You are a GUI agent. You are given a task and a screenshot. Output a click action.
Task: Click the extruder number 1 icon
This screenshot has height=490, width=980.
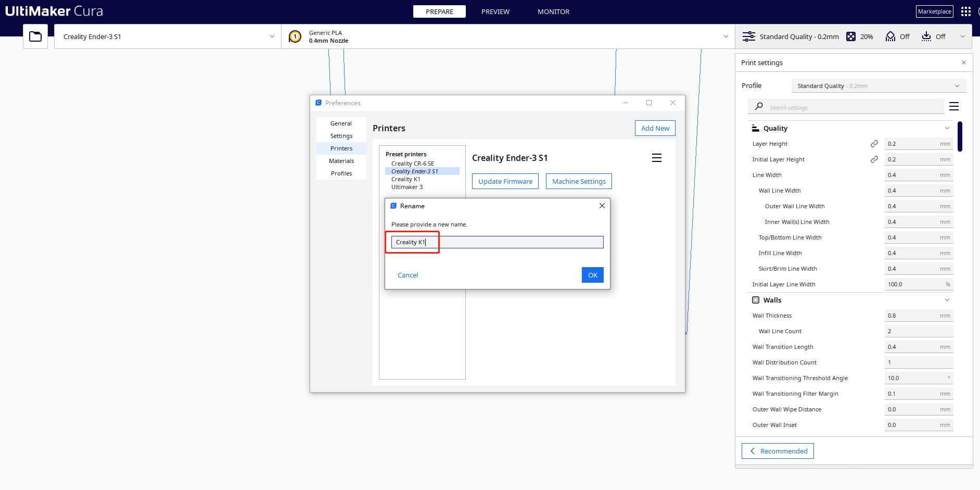(x=295, y=36)
